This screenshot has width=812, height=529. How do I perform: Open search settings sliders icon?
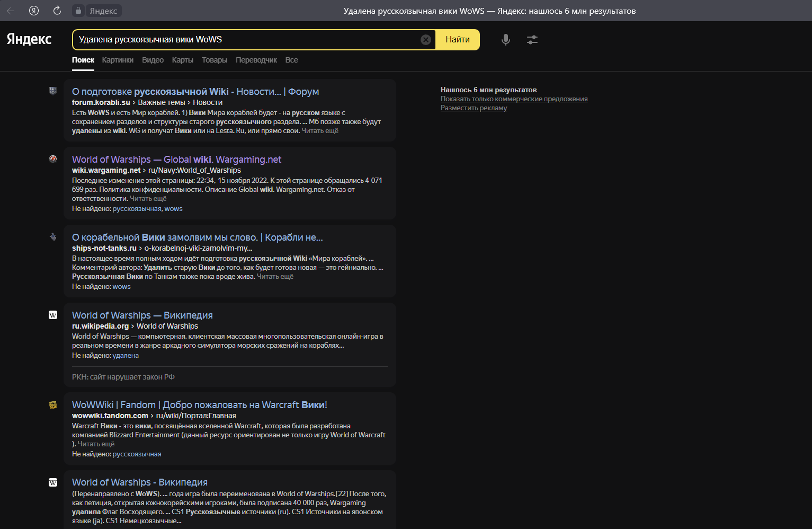click(x=532, y=40)
